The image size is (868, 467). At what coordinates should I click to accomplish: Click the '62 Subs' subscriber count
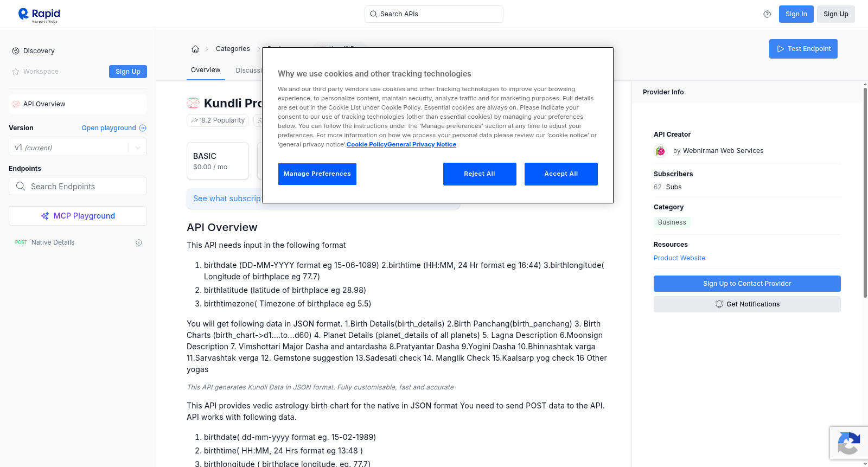coord(667,187)
